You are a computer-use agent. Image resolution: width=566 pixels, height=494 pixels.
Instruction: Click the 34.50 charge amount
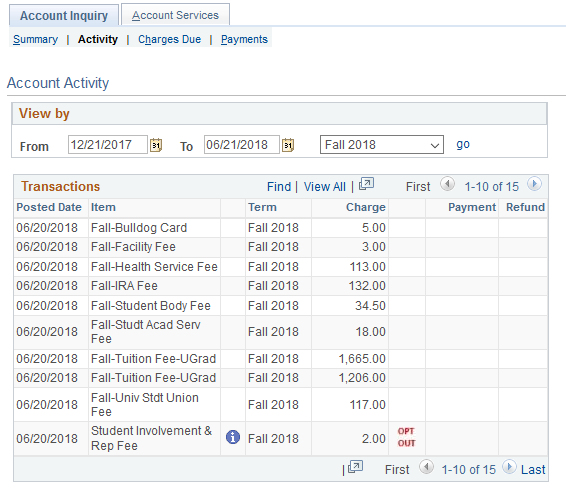(x=370, y=306)
